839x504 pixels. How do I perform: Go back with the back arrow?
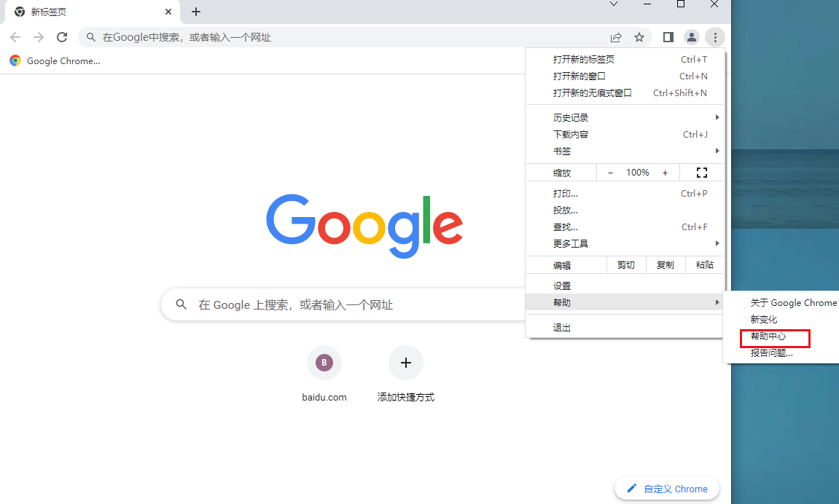(x=15, y=37)
